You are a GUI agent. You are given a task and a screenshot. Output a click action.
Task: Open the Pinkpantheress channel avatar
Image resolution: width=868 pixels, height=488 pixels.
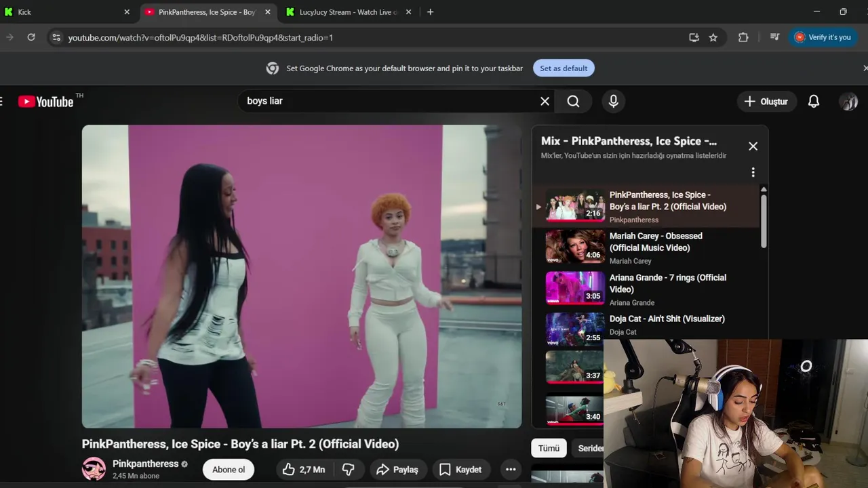(94, 468)
